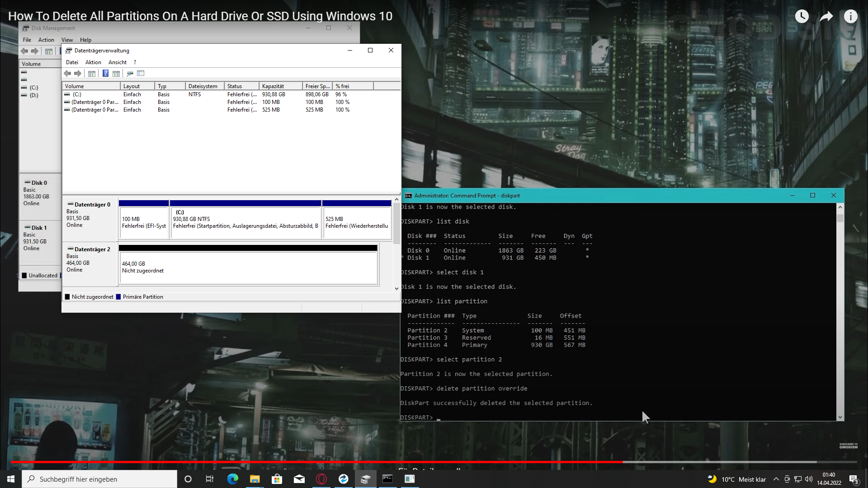Open the Ansicht menu

(117, 62)
